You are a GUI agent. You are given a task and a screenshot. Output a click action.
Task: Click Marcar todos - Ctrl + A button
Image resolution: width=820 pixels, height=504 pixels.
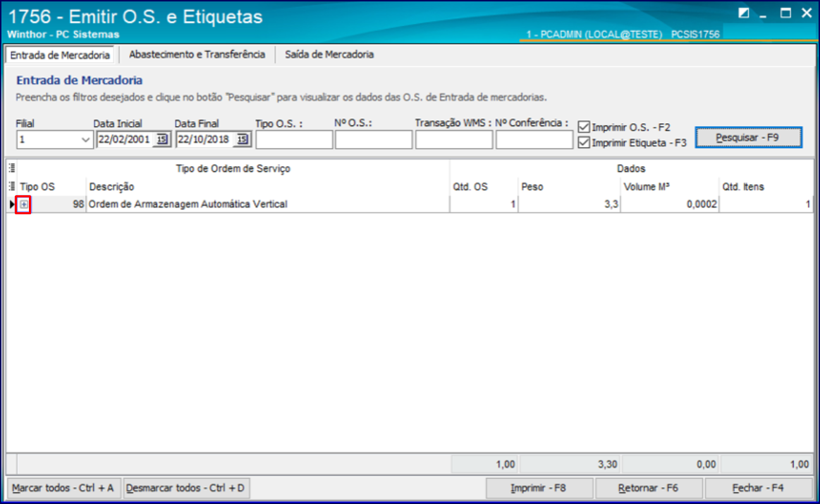(63, 488)
